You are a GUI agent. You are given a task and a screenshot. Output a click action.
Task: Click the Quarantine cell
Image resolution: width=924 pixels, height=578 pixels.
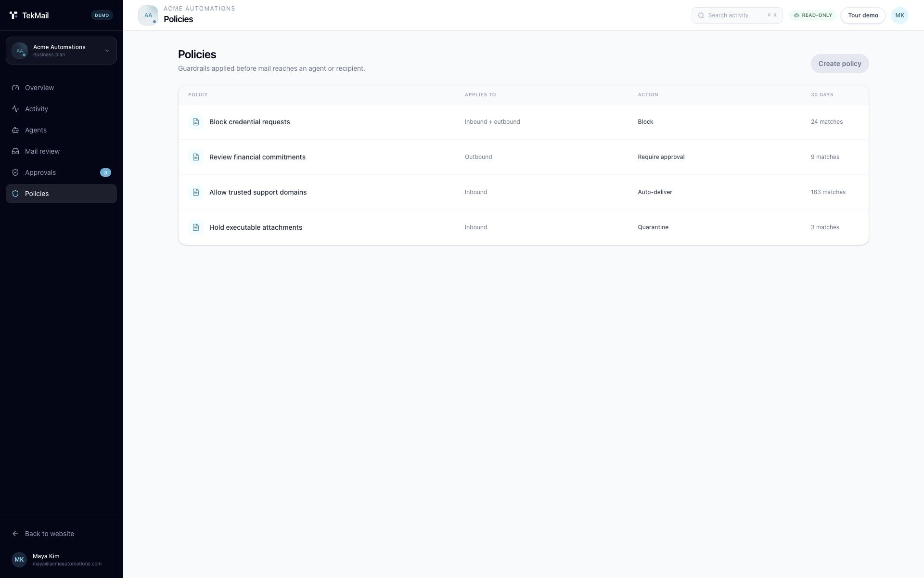tap(653, 227)
